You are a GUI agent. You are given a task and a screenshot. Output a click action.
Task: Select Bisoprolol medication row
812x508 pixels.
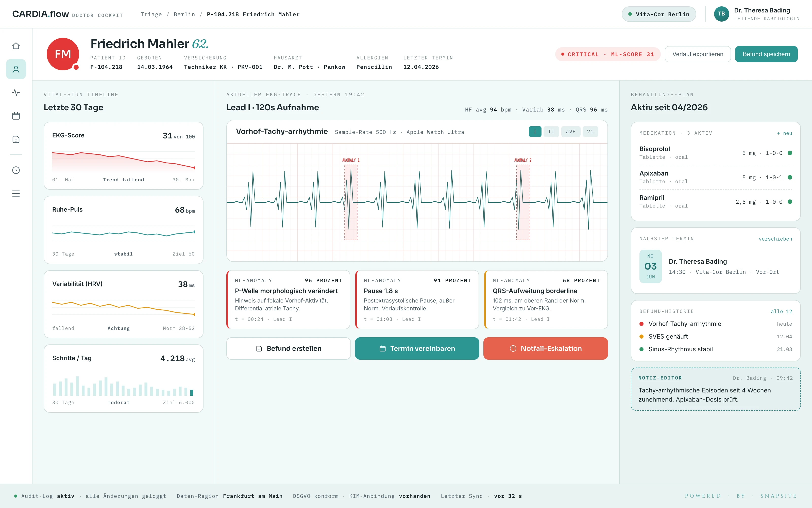coord(716,153)
